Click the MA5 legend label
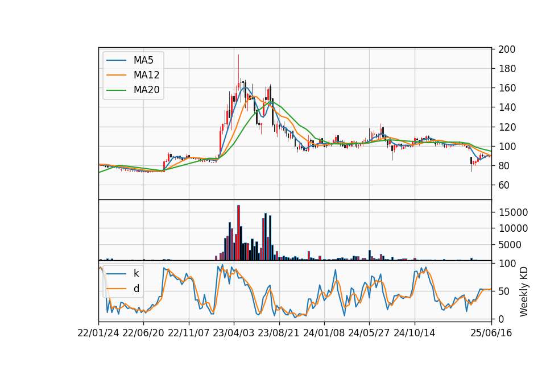This screenshot has width=546, height=392. (x=143, y=60)
